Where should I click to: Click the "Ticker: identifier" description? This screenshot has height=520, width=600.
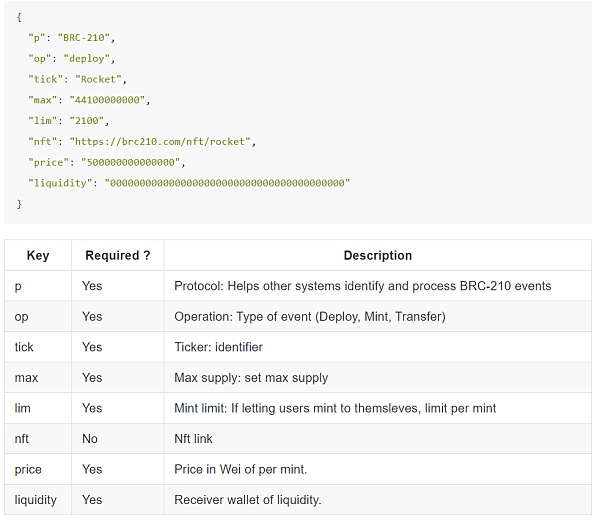point(218,347)
